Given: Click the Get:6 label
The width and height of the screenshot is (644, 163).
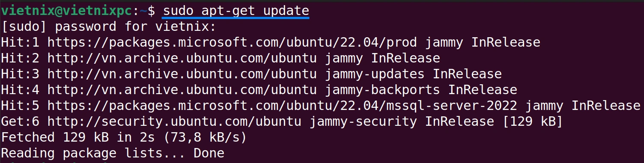Looking at the screenshot, I should (x=20, y=122).
